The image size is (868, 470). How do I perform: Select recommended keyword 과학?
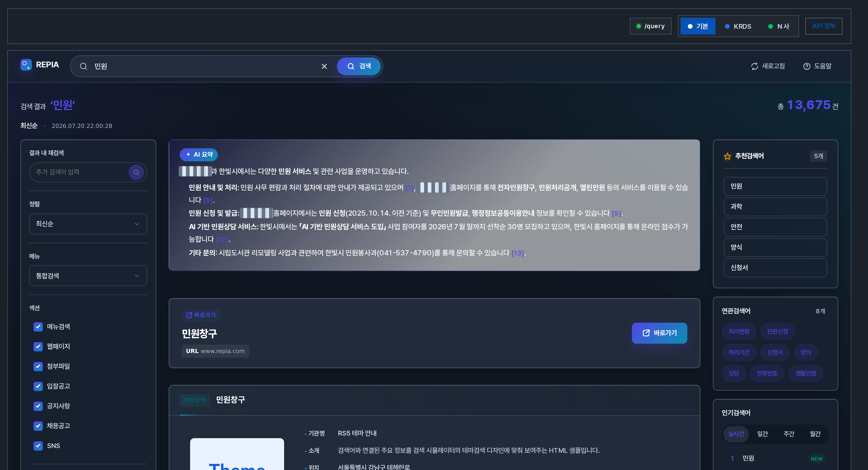775,207
